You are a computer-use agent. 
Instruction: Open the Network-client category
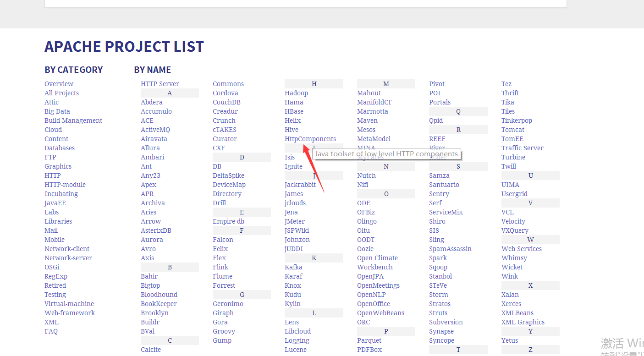tap(67, 249)
